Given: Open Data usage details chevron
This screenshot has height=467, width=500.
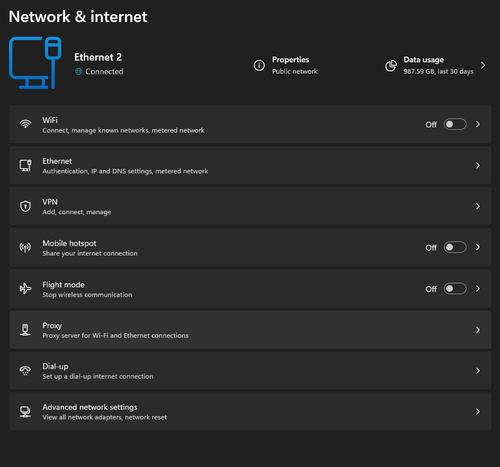Looking at the screenshot, I should click(x=483, y=65).
